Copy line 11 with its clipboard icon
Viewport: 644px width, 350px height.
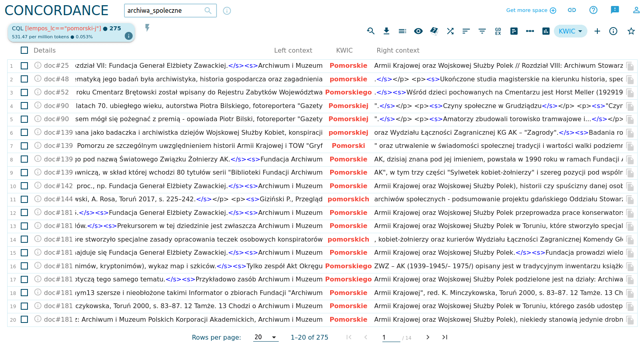630,200
